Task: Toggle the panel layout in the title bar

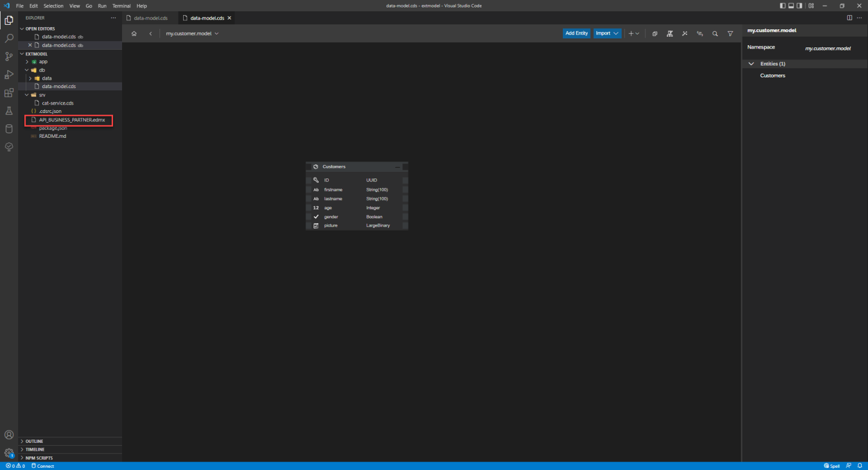Action: pos(791,5)
